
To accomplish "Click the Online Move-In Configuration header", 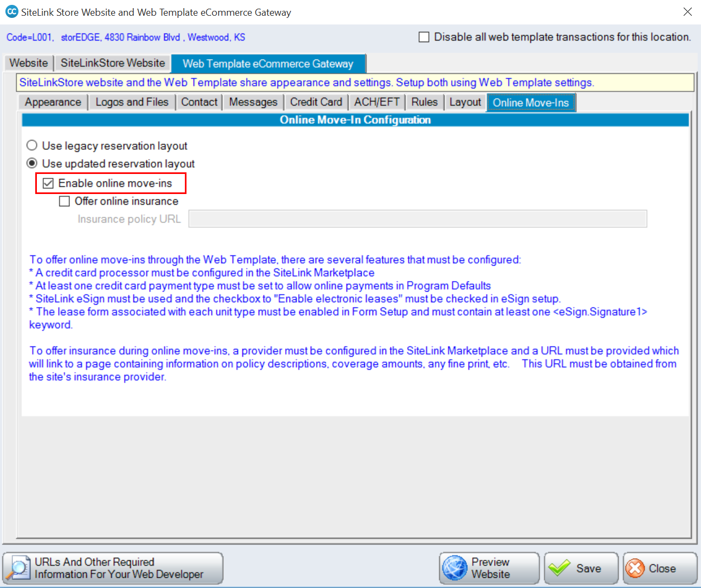I will pyautogui.click(x=355, y=120).
